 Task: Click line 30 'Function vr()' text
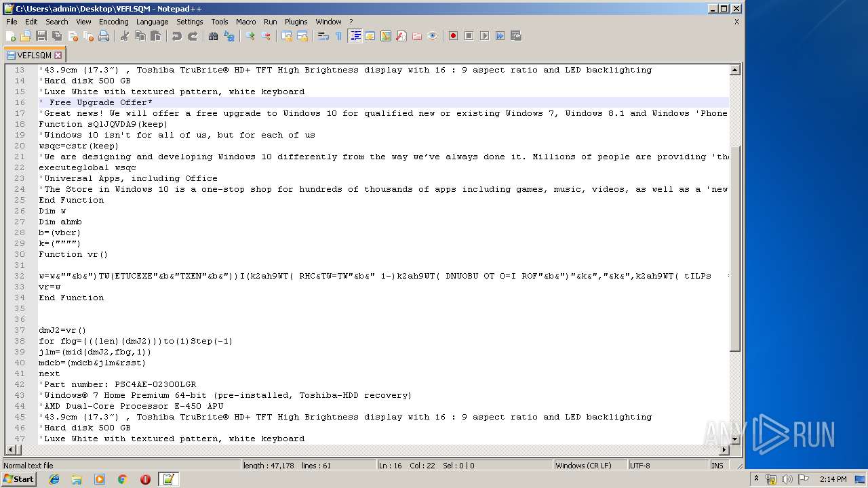(x=73, y=254)
